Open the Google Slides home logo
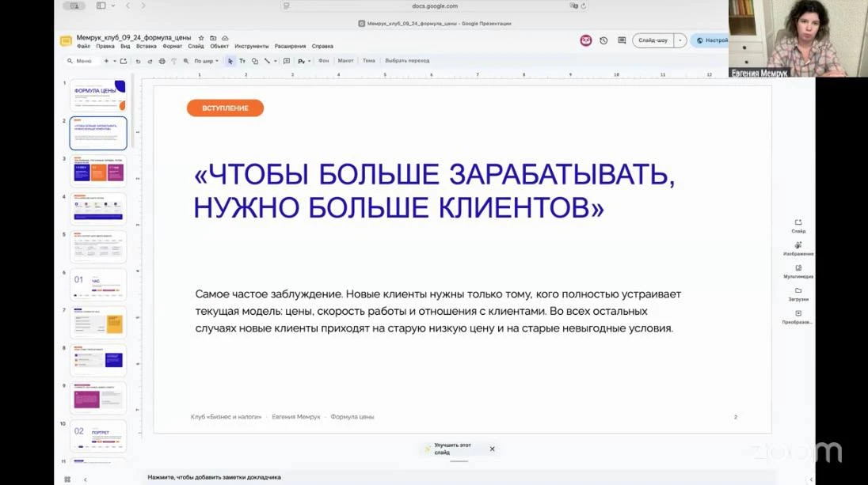The height and width of the screenshot is (485, 868). [x=66, y=41]
